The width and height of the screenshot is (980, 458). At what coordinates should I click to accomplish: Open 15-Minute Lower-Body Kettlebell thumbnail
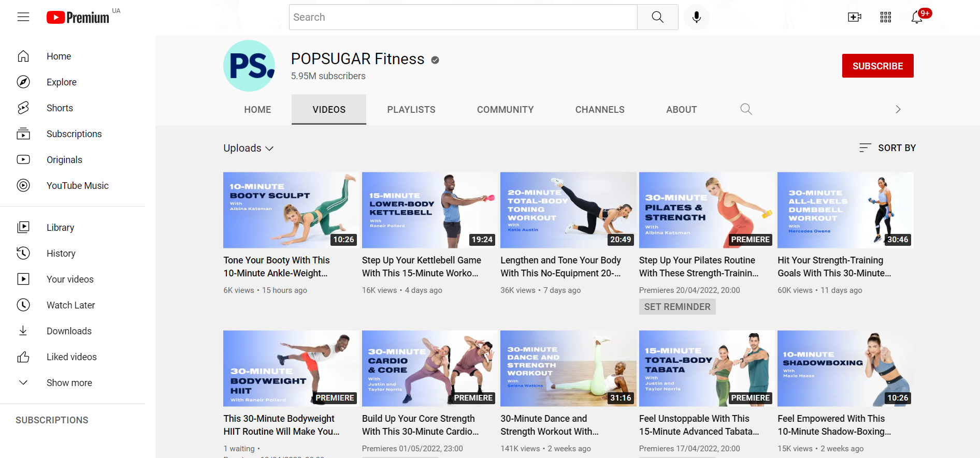(x=430, y=210)
